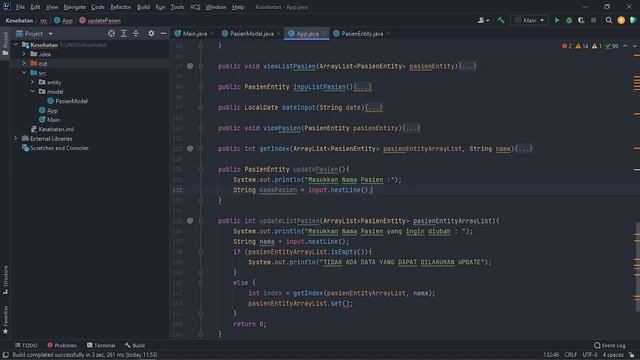Screen dimensions: 640x360
Task: Click gutter icon next to viewListPasien
Action: (x=190, y=66)
